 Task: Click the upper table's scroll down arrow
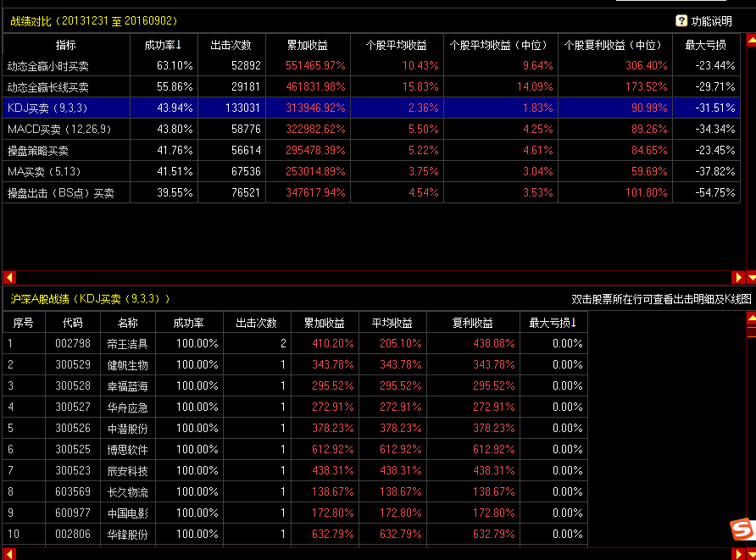pyautogui.click(x=750, y=277)
